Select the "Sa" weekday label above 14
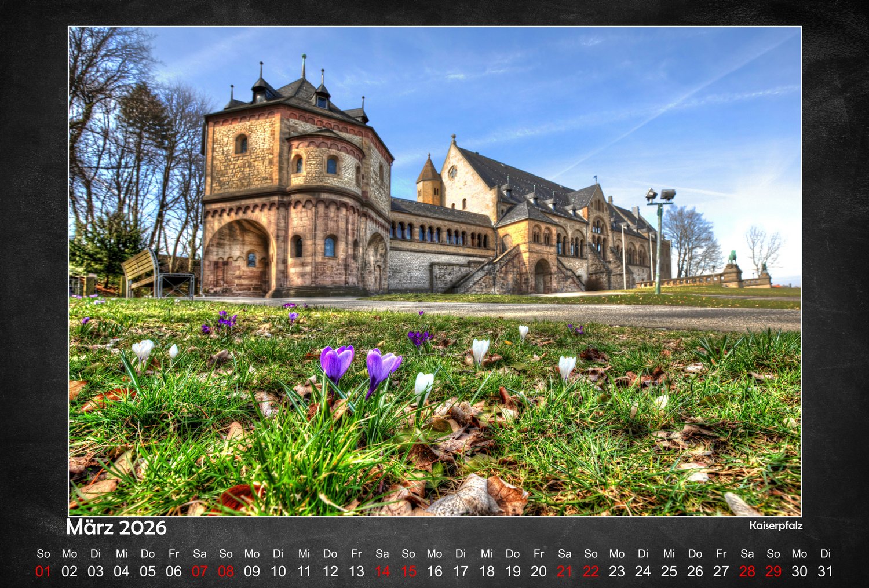 click(382, 554)
